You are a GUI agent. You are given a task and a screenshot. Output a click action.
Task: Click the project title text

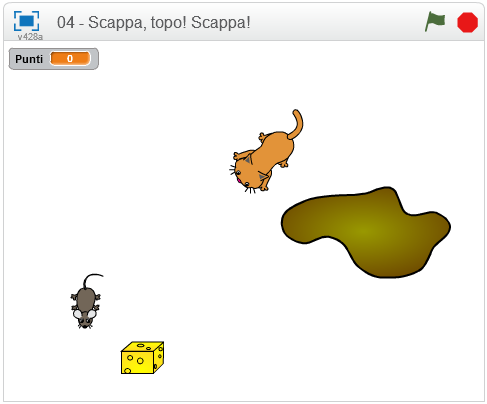[x=153, y=23]
